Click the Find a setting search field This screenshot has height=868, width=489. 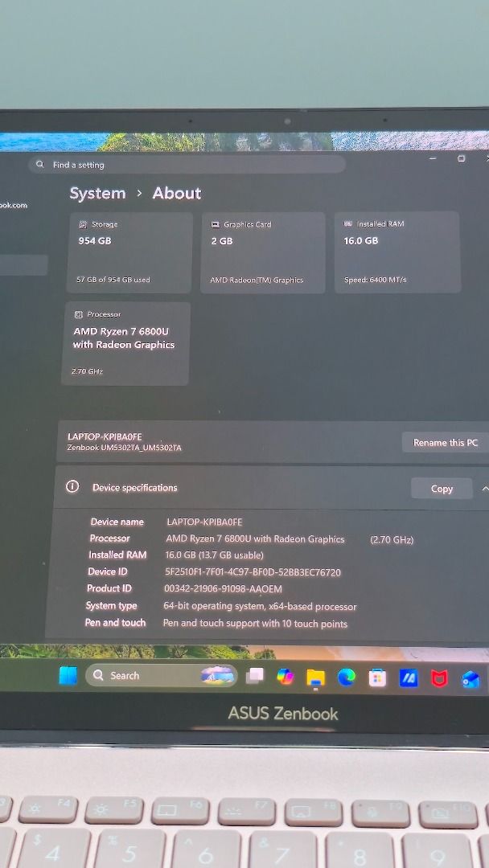[187, 165]
